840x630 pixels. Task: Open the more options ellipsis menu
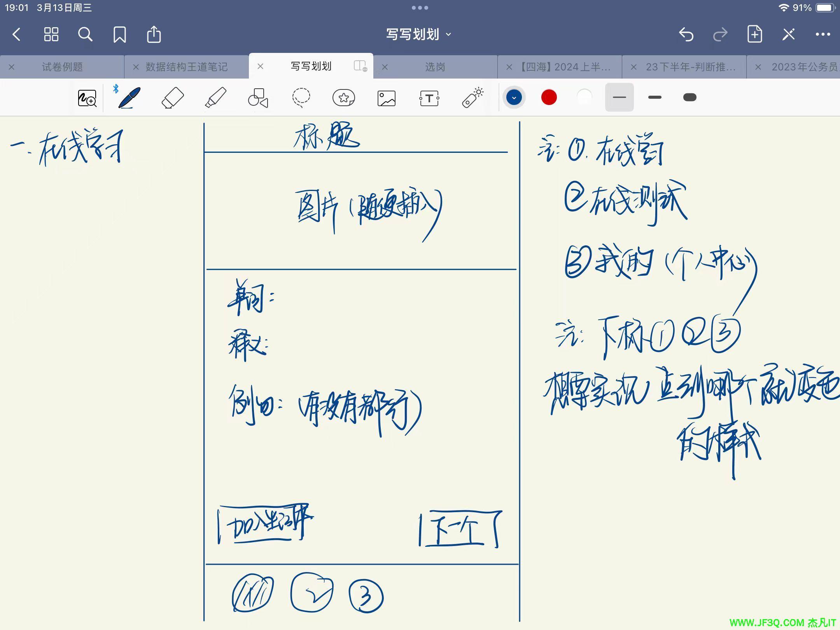pos(823,35)
